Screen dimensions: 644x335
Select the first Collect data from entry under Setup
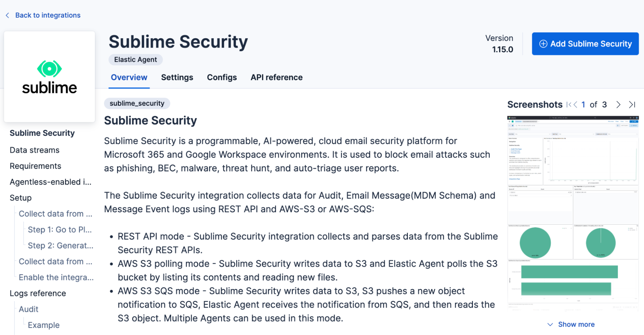(x=55, y=214)
